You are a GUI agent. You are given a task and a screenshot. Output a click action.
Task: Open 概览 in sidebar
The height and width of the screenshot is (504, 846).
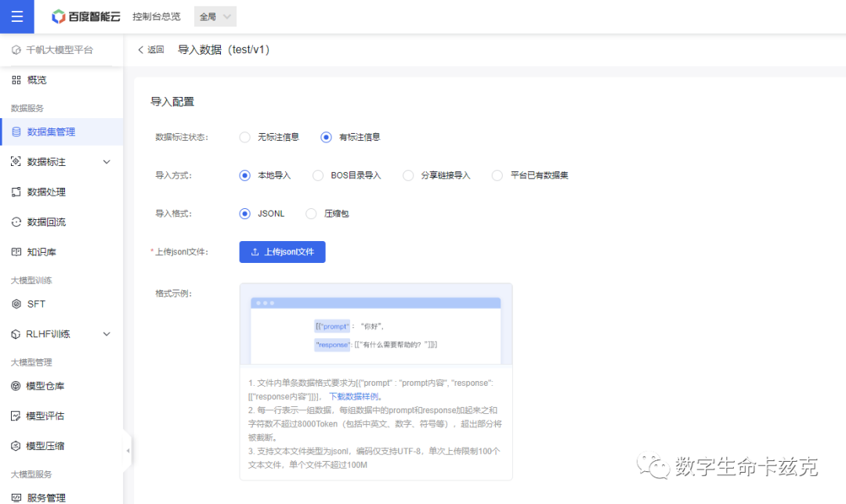pyautogui.click(x=62, y=81)
